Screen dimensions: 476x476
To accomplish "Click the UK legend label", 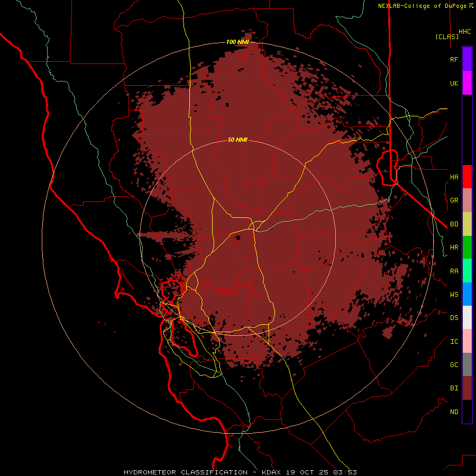I will [454, 83].
